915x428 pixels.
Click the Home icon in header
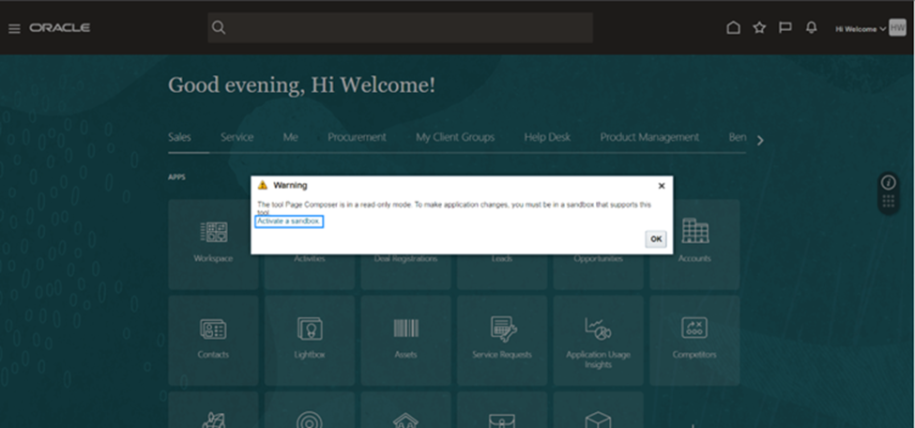[x=733, y=28]
